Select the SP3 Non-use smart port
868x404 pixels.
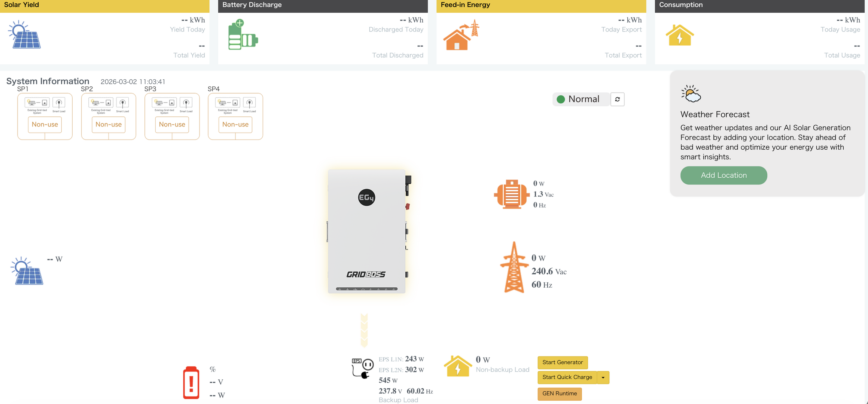pos(172,125)
